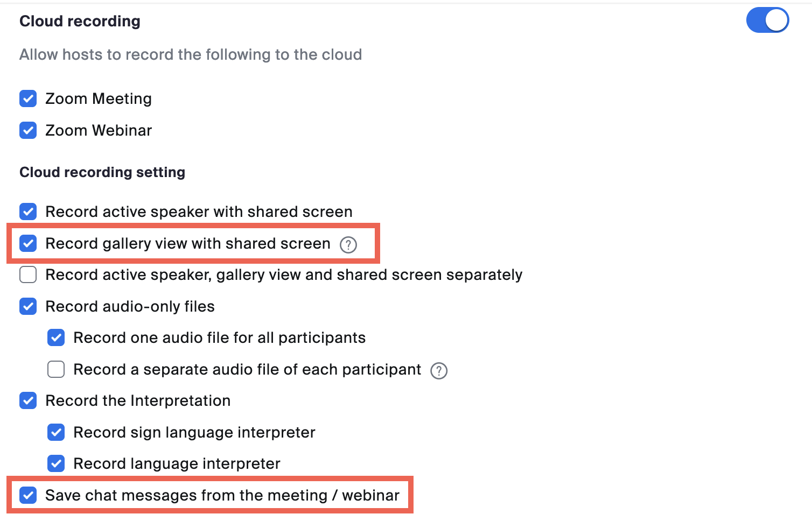Disable Record the Interpretation

[x=27, y=400]
